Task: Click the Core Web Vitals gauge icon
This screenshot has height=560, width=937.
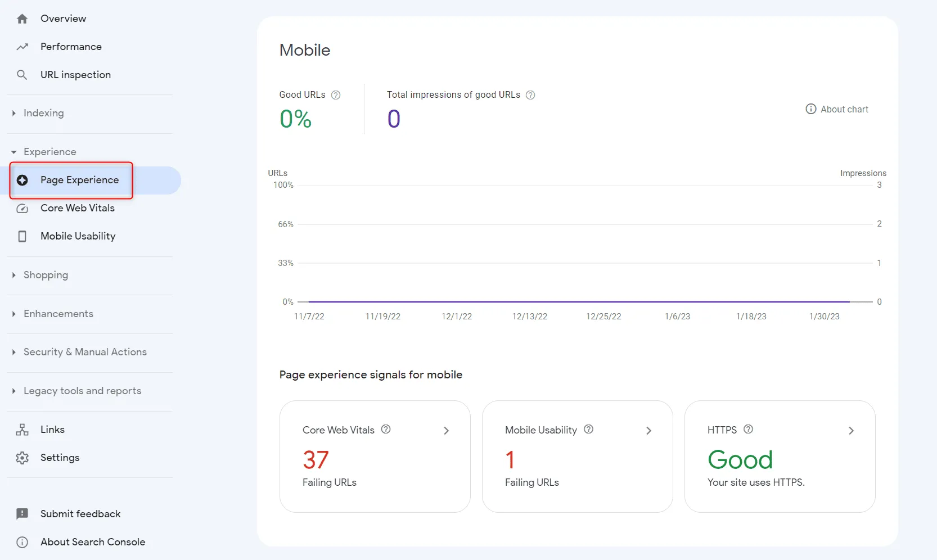Action: [x=22, y=208]
